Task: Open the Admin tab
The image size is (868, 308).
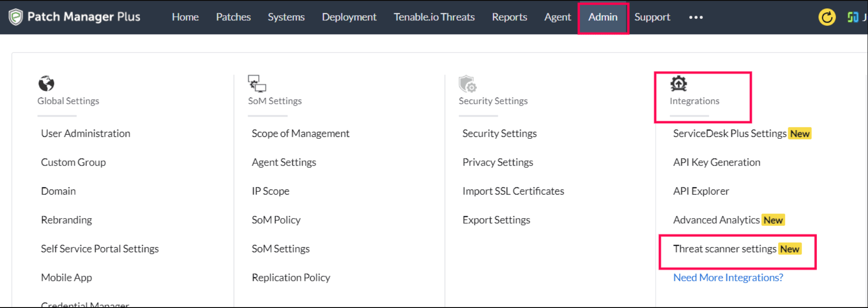Action: pos(602,18)
